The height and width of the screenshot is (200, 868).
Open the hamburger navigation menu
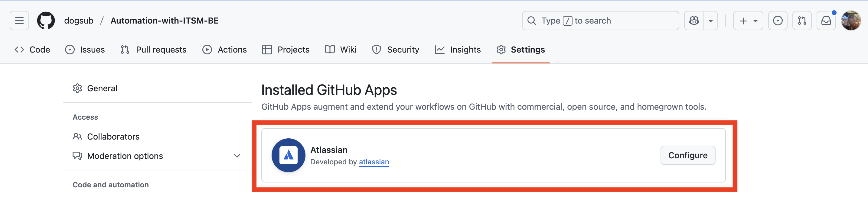click(x=19, y=21)
